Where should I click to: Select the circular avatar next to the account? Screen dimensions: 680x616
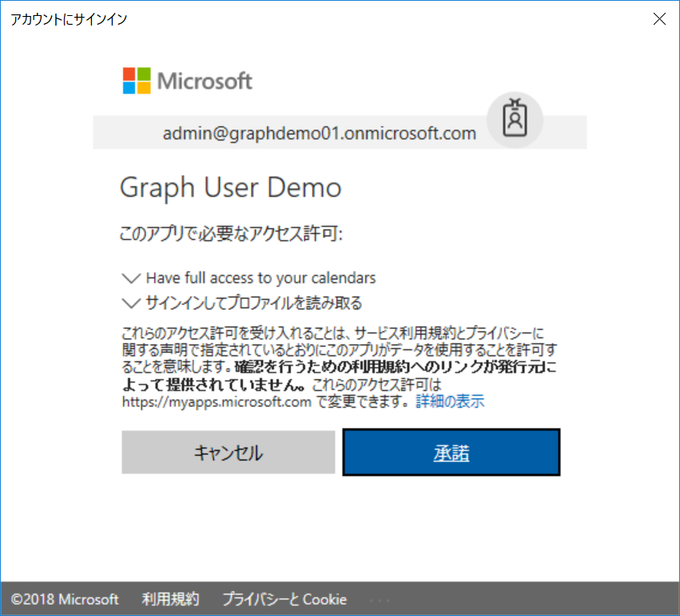click(515, 120)
